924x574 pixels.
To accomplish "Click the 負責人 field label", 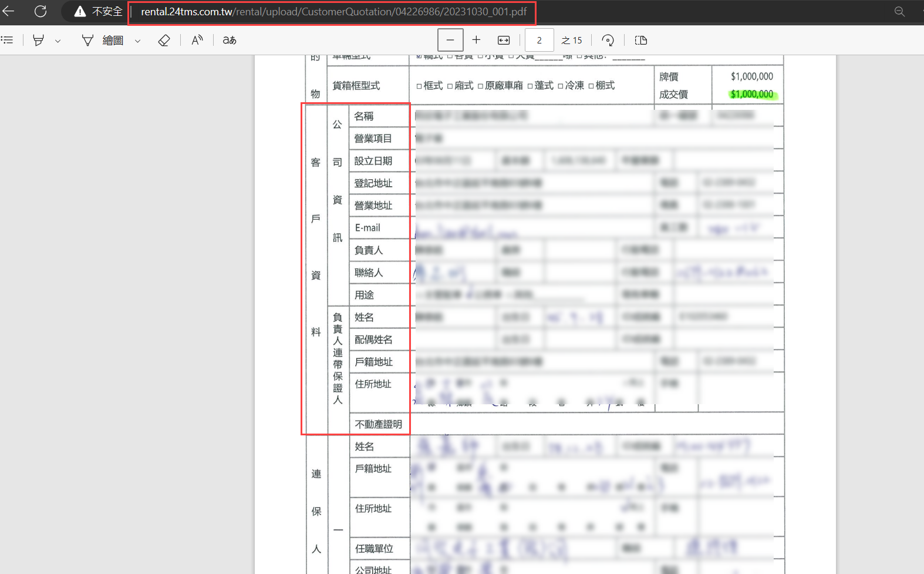I will coord(369,250).
